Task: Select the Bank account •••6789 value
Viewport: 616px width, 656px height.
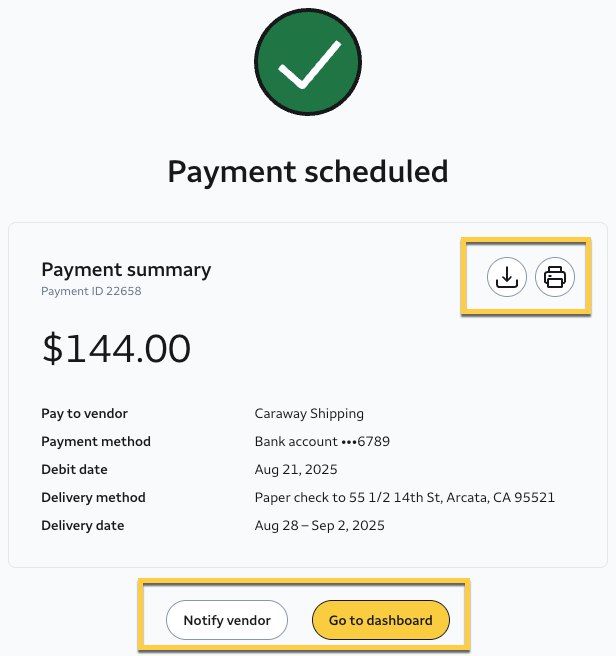Action: [316, 441]
